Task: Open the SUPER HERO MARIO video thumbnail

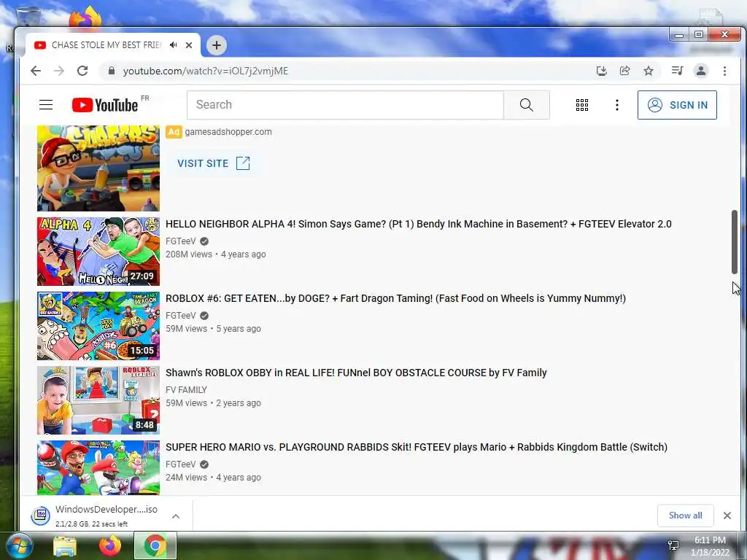Action: pyautogui.click(x=98, y=467)
